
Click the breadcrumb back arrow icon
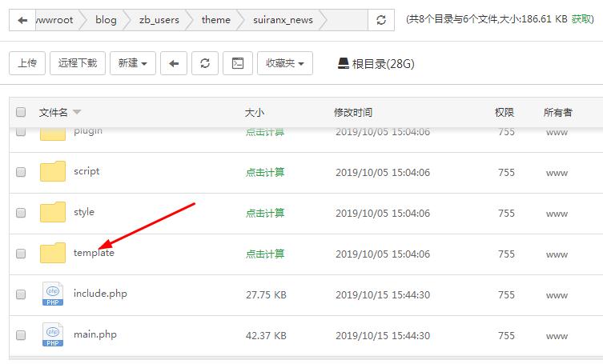click(22, 20)
